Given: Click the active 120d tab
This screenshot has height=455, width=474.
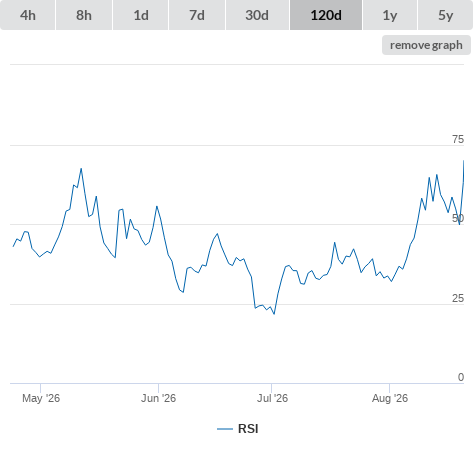Looking at the screenshot, I should click(x=326, y=15).
